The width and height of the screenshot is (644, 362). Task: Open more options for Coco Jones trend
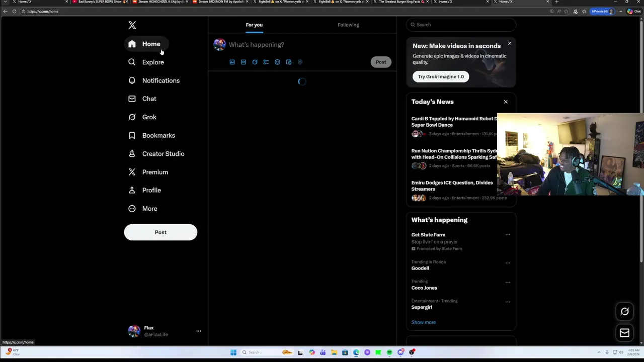click(508, 283)
